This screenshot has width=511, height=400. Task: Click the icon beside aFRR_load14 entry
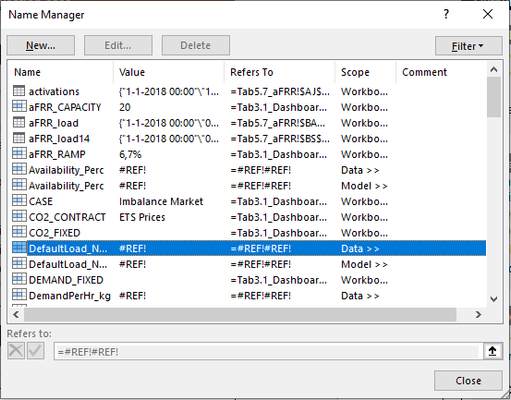pyautogui.click(x=19, y=138)
